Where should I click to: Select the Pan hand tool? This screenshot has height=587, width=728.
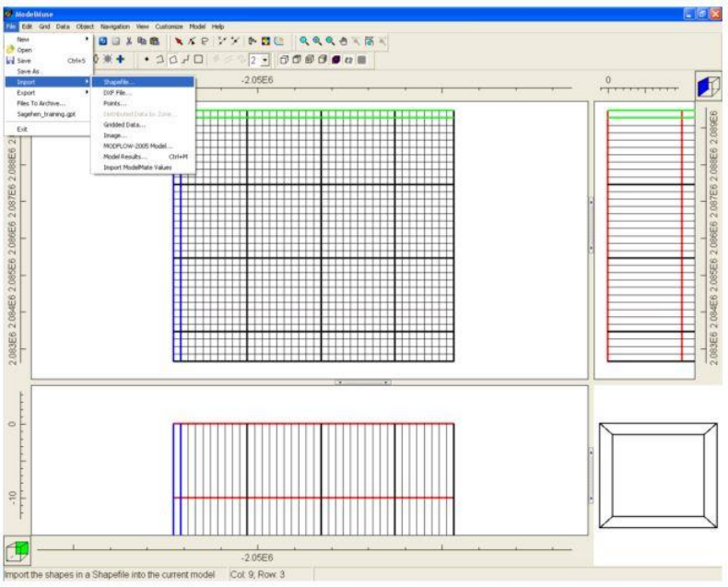click(x=343, y=41)
